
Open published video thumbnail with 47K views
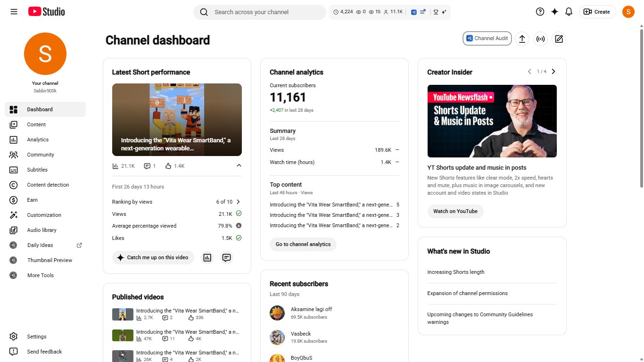[x=123, y=336]
